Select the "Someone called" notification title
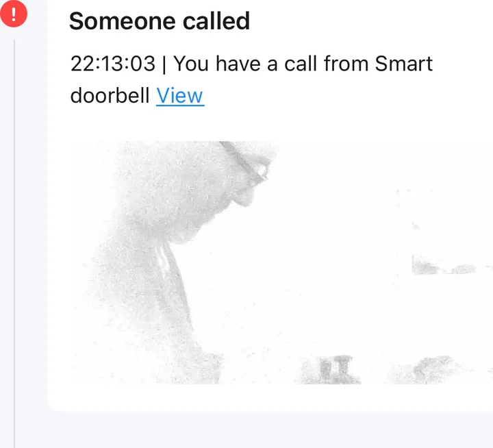 click(x=159, y=21)
